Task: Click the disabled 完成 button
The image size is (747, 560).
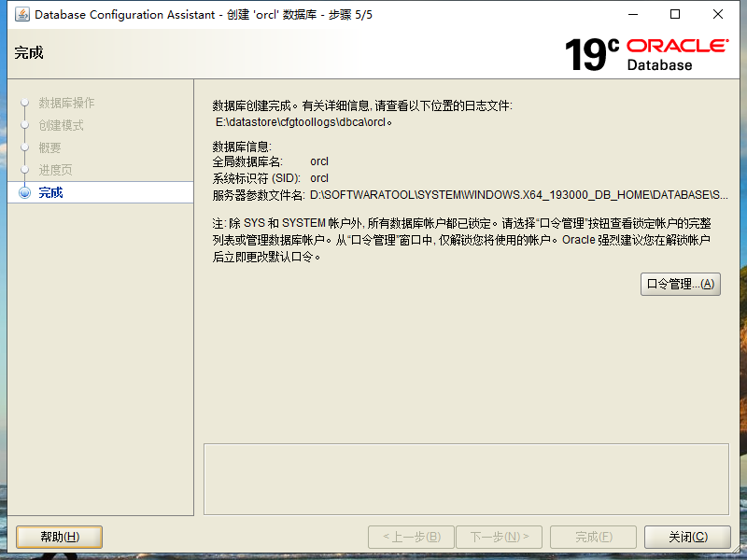Action: (x=593, y=537)
